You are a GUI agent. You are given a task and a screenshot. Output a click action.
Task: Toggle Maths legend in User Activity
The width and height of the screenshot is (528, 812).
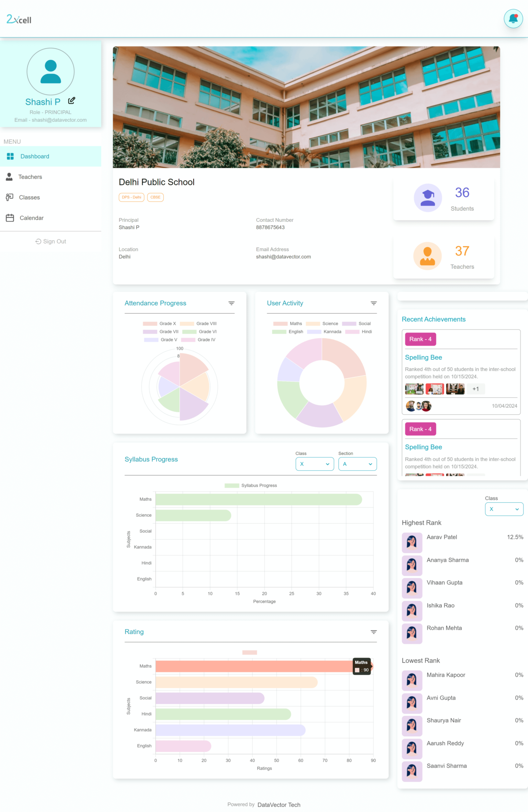pyautogui.click(x=288, y=324)
